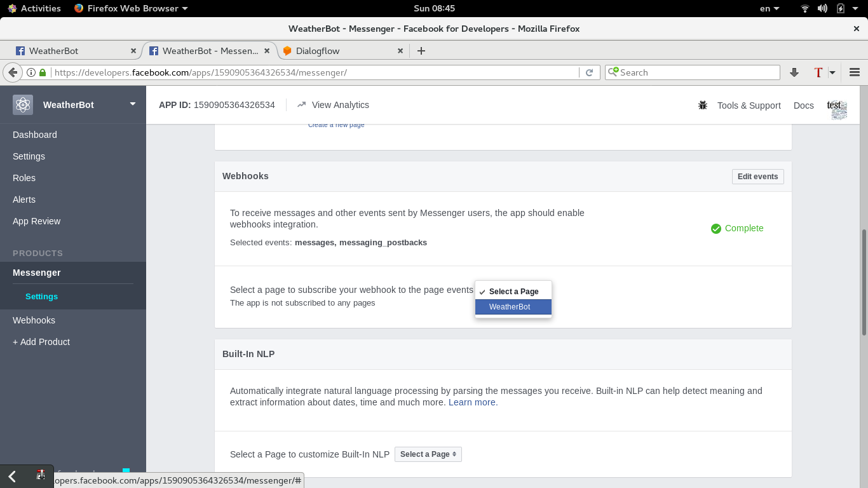Open the Select a Page NLP dropdown

tap(428, 454)
